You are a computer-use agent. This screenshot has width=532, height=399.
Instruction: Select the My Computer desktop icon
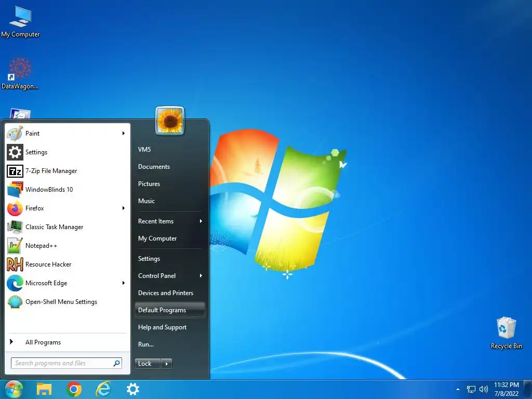point(20,22)
